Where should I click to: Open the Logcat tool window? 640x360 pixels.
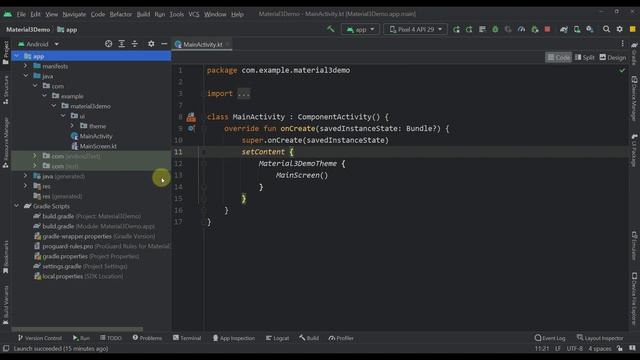pos(278,338)
